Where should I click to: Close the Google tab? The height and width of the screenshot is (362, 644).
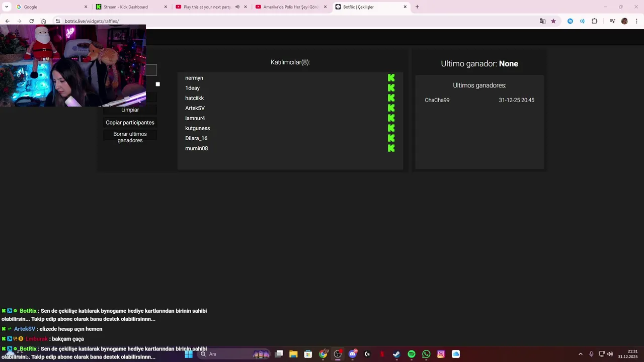86,7
